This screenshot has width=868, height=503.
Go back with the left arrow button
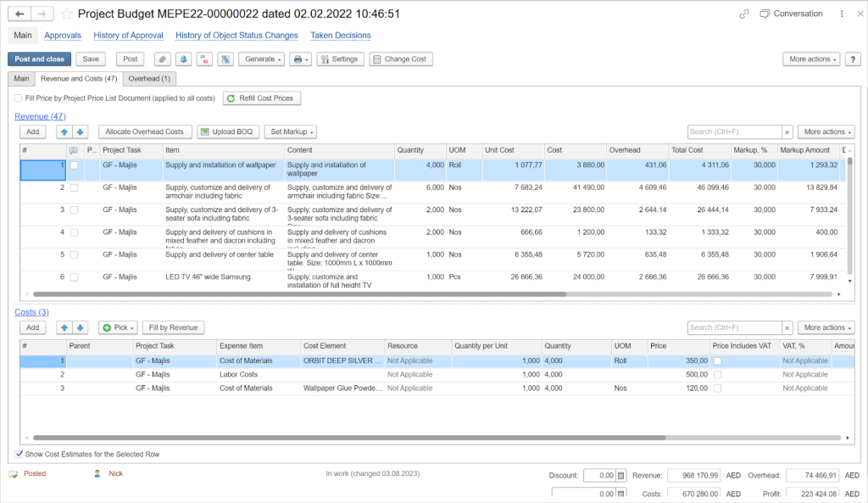[x=19, y=14]
